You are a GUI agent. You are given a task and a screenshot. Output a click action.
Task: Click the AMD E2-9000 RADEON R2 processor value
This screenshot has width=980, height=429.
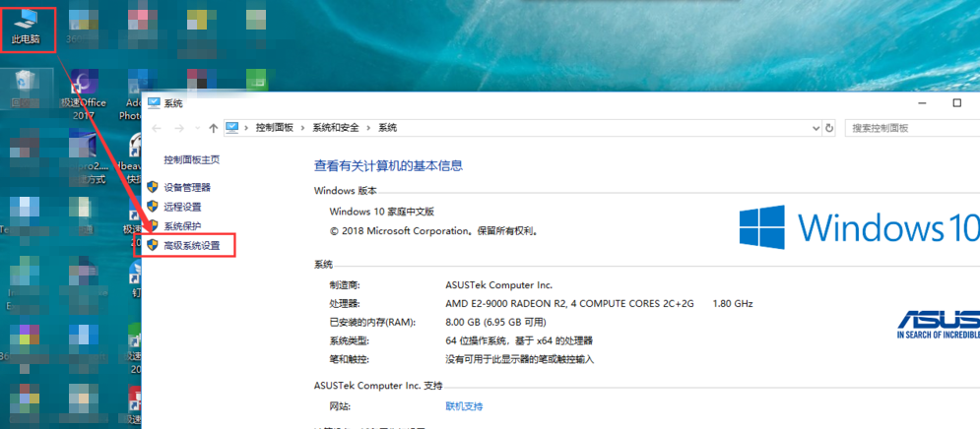pos(569,304)
